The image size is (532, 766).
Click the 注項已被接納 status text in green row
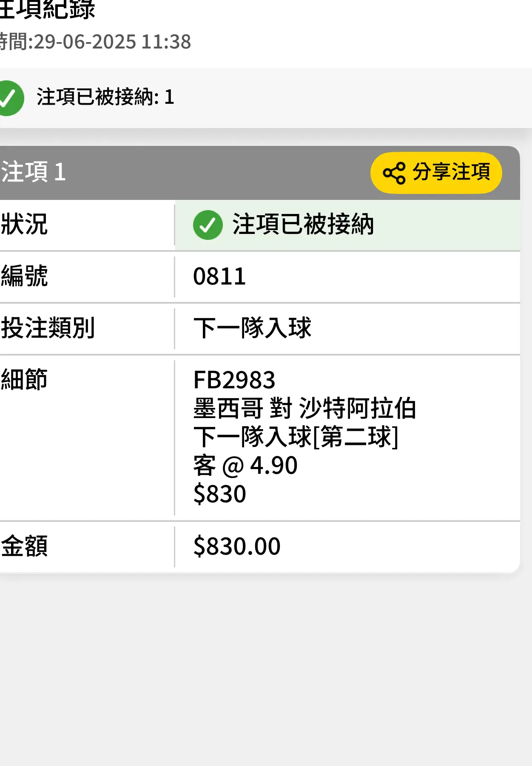303,225
